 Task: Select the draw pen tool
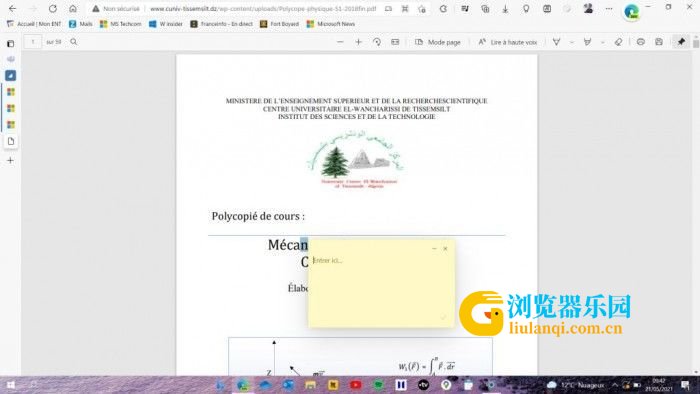pyautogui.click(x=557, y=42)
